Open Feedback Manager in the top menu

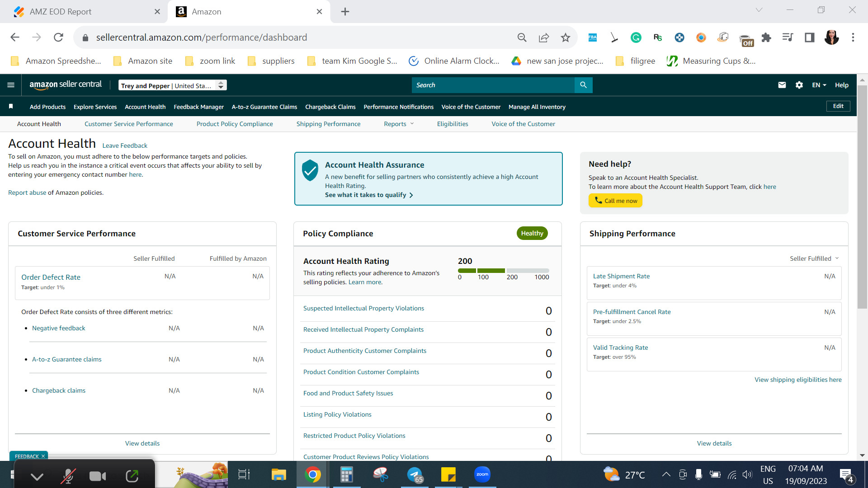[x=198, y=107]
